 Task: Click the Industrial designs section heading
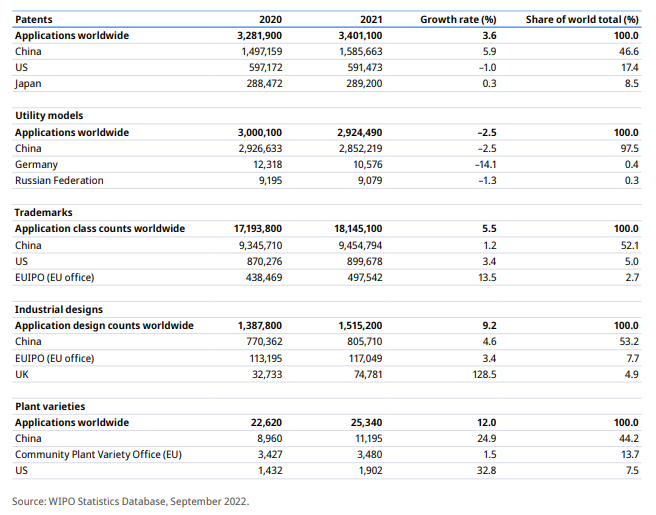[x=59, y=310]
